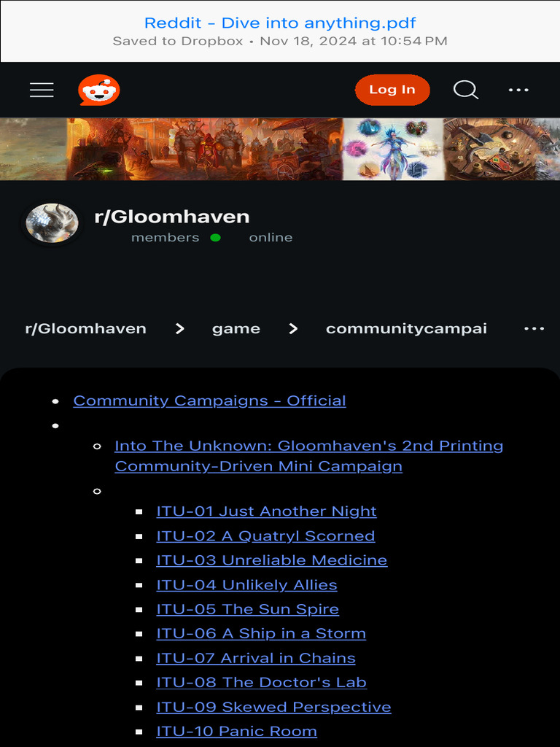
Task: Open the search magnifier icon
Action: tap(465, 90)
